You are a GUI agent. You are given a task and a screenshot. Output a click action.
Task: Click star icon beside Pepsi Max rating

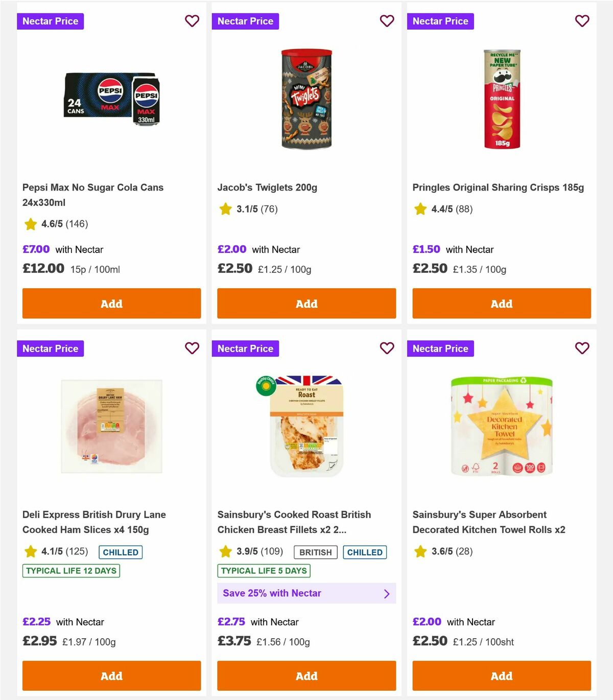[30, 224]
